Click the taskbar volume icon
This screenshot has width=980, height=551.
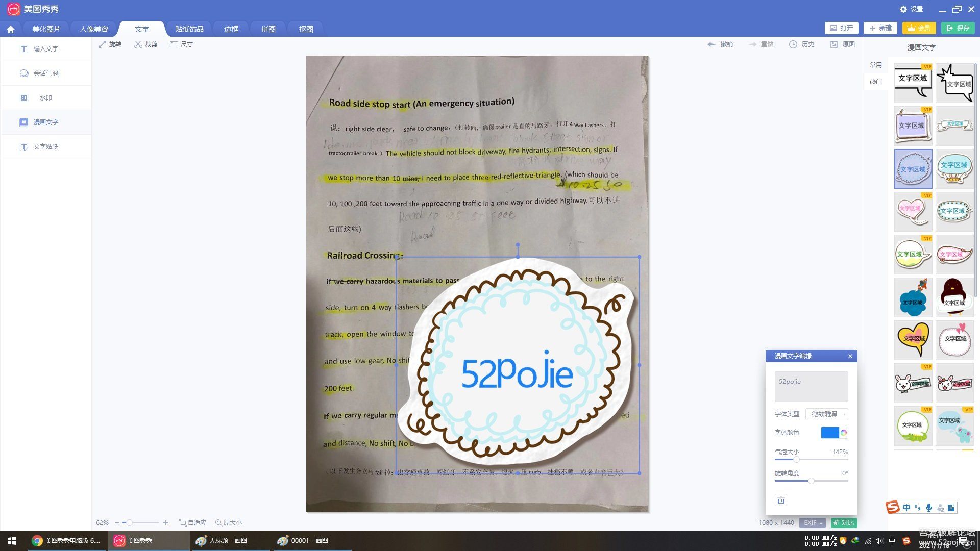879,541
